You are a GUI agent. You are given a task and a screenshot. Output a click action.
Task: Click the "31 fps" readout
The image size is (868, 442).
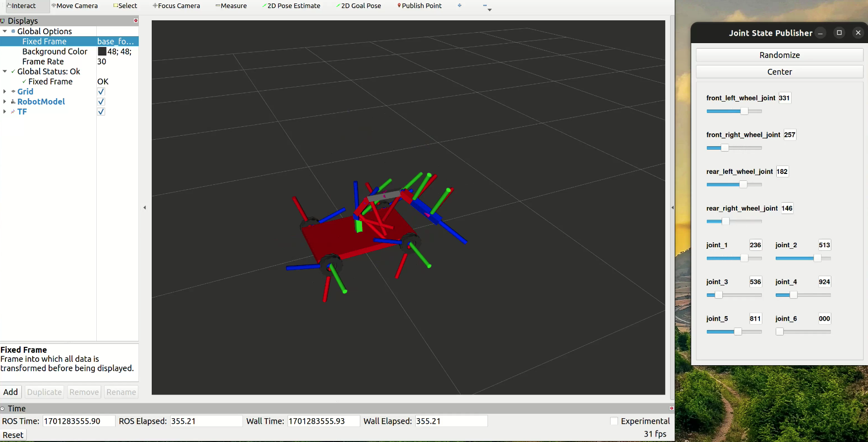click(655, 434)
